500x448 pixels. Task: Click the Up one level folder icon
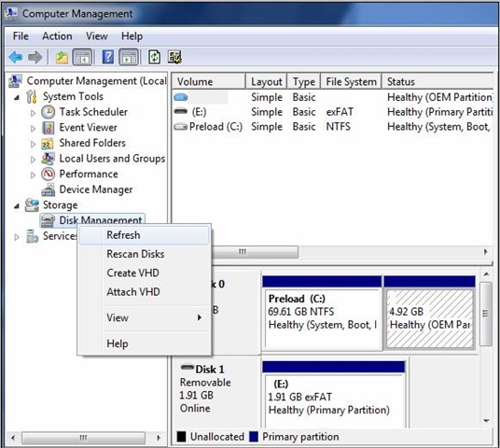pos(62,58)
